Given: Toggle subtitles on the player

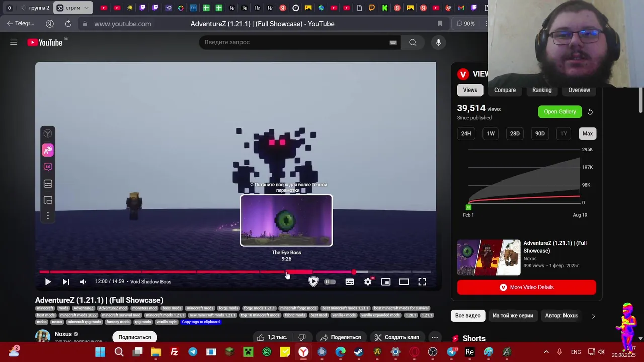Looking at the screenshot, I should (x=350, y=282).
